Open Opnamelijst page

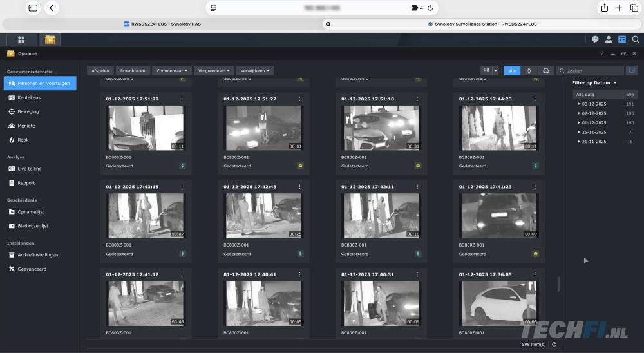tap(40, 212)
